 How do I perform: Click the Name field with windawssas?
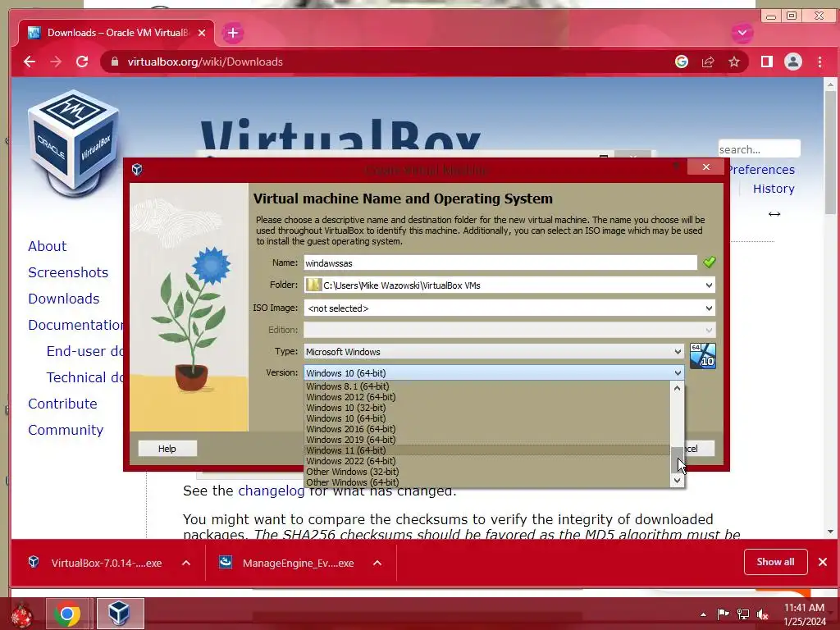(x=500, y=263)
